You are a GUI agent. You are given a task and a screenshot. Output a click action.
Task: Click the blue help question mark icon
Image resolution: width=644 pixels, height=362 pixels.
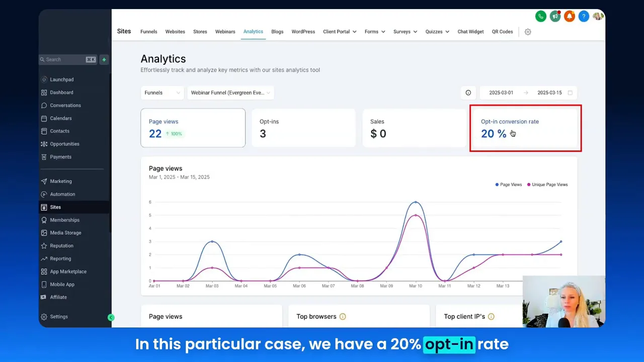point(584,16)
